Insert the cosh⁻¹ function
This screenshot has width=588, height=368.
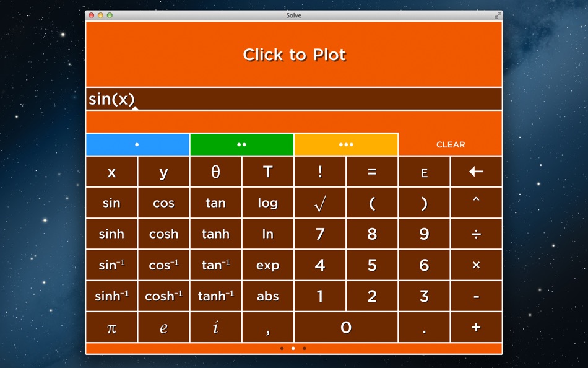point(164,297)
